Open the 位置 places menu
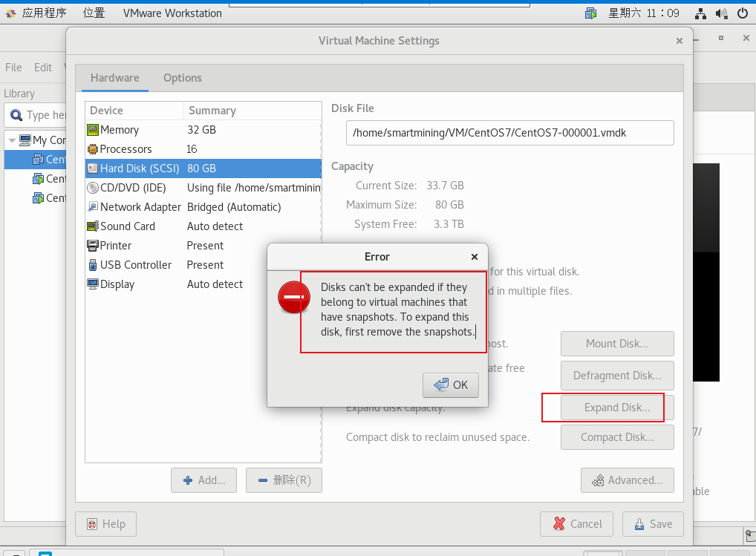Viewport: 756px width, 556px height. coord(94,13)
